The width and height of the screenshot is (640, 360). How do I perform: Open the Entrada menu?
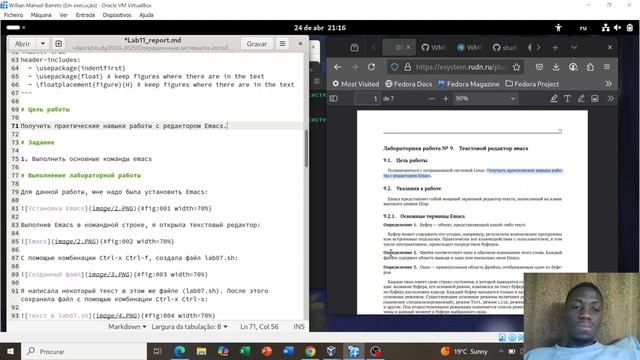click(85, 15)
